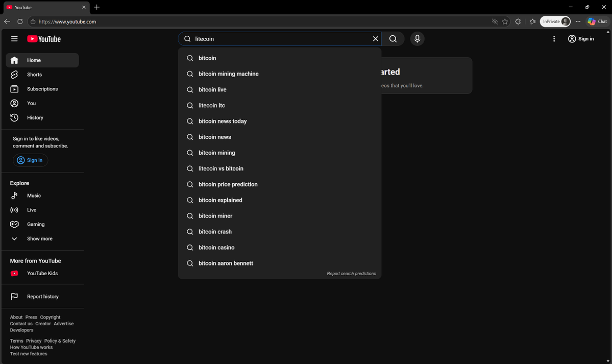Select suggestion 'bitcoin casino'
Screen dimensions: 612x364
point(280,248)
